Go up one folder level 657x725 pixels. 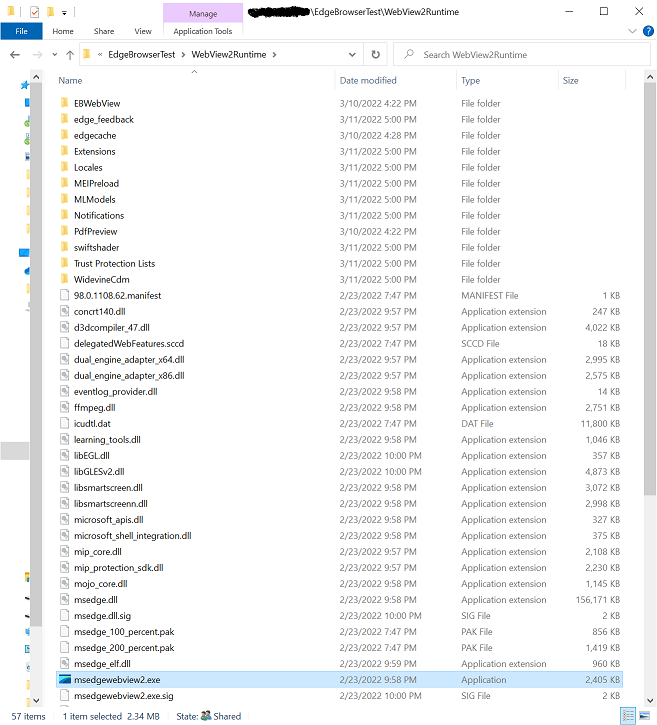(x=70, y=55)
